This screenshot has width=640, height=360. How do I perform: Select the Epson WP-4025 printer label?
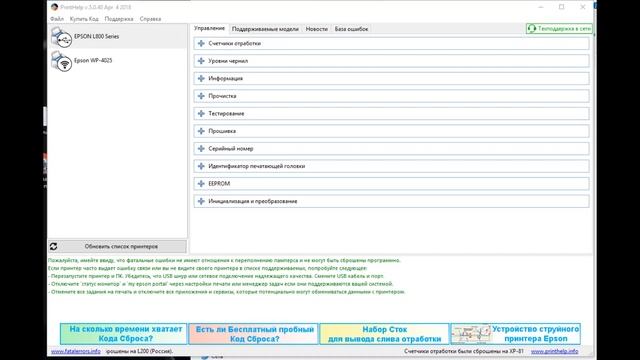point(93,60)
